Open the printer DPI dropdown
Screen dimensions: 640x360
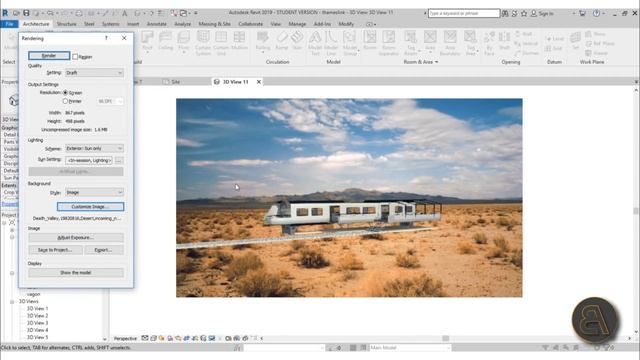click(x=110, y=101)
